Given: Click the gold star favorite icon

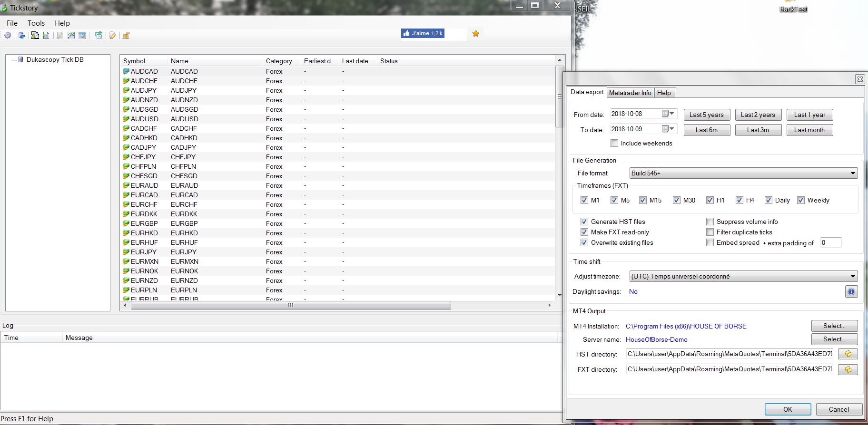Looking at the screenshot, I should pos(475,33).
